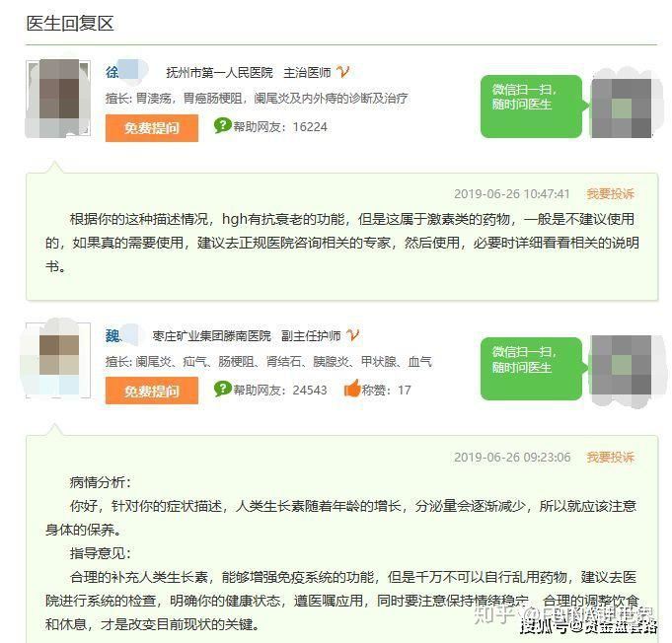Click the thumbs-up icon beside 称赞：17

pyautogui.click(x=352, y=389)
